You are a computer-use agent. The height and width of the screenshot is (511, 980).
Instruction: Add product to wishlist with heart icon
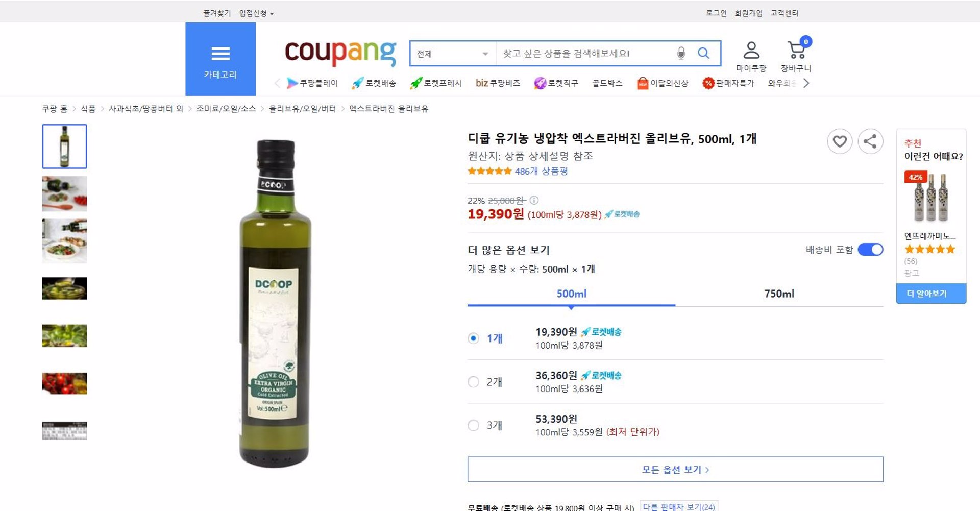[x=839, y=141]
